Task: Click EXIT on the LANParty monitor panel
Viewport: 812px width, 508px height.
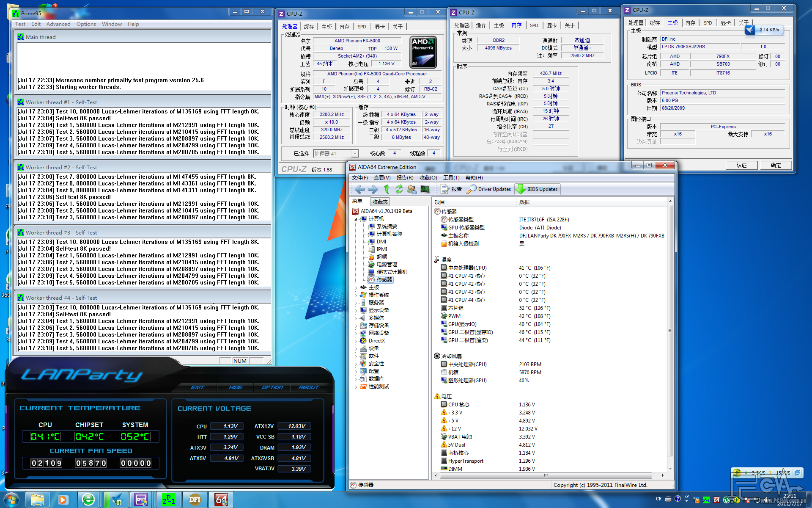Action: pyautogui.click(x=198, y=387)
